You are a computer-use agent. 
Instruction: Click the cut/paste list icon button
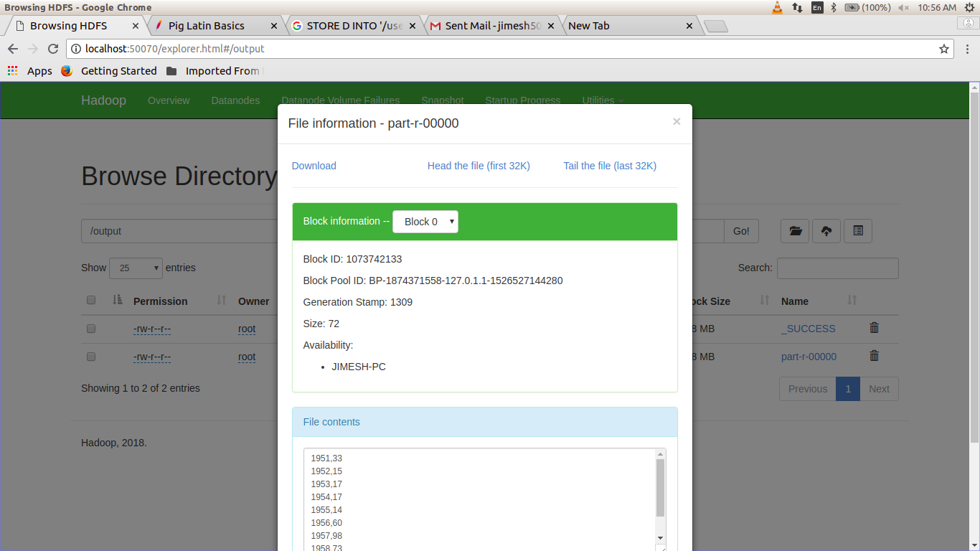pyautogui.click(x=858, y=231)
